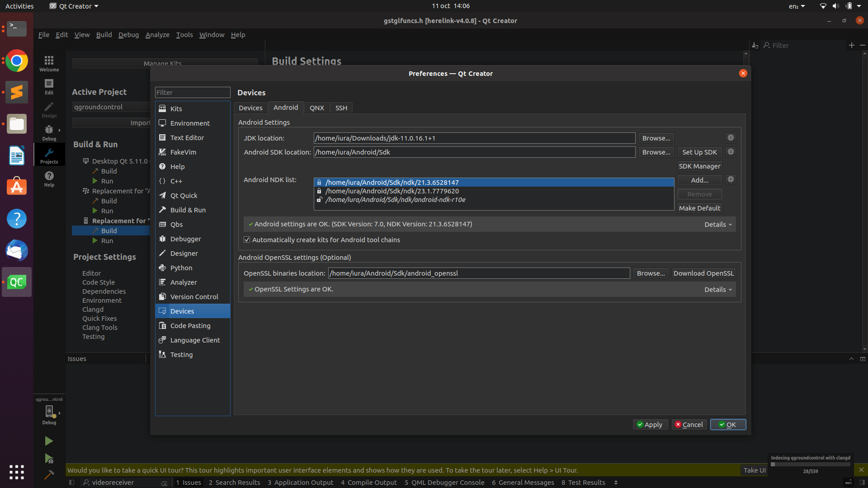Expand Details next to OpenSSL Settings are OK

click(x=717, y=289)
